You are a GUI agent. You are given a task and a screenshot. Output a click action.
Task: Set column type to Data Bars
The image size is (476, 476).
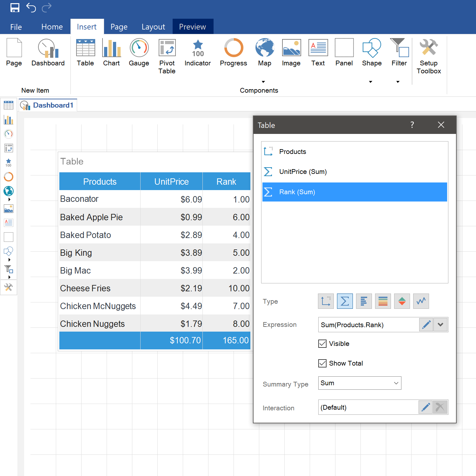tap(364, 301)
